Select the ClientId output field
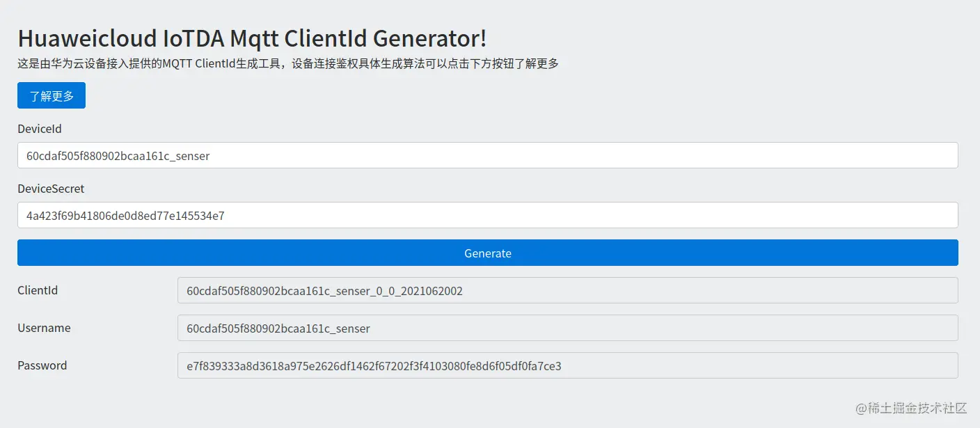Screen dimensions: 980x428 tap(568, 290)
